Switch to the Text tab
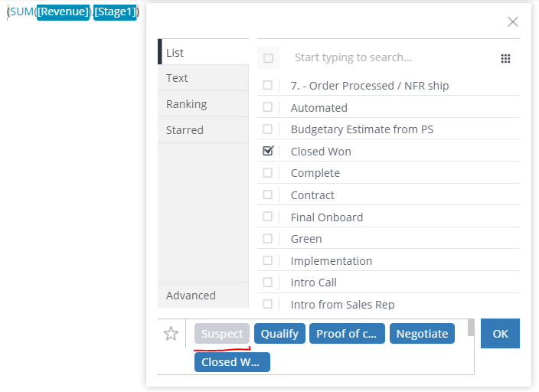The image size is (539, 392). [203, 78]
